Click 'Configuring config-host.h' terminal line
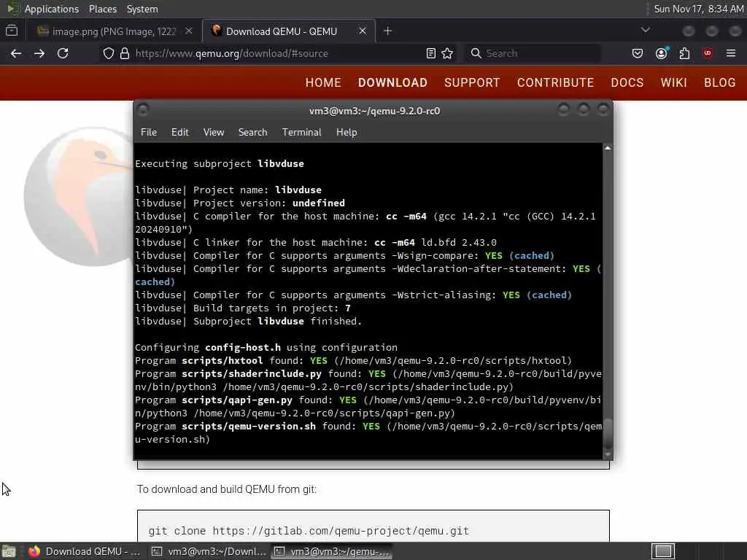Image resolution: width=747 pixels, height=560 pixels. coord(266,348)
